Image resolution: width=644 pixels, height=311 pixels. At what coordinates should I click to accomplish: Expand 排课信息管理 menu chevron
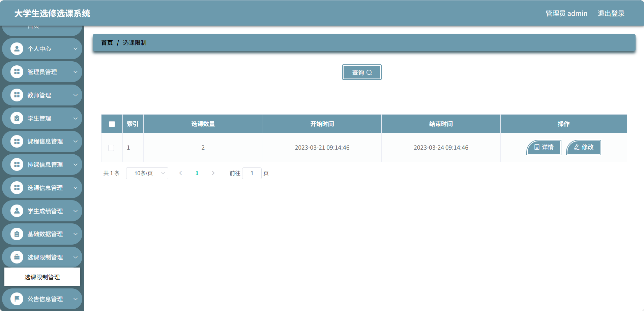pyautogui.click(x=76, y=164)
